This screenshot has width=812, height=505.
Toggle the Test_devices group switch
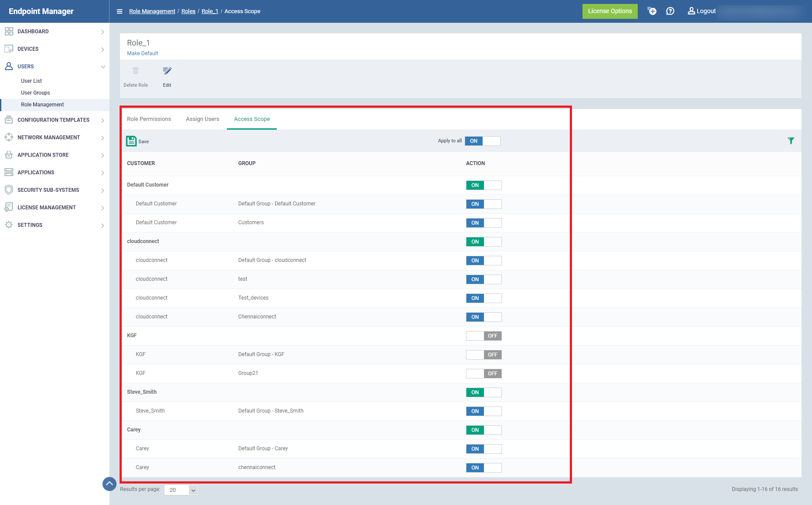click(484, 298)
